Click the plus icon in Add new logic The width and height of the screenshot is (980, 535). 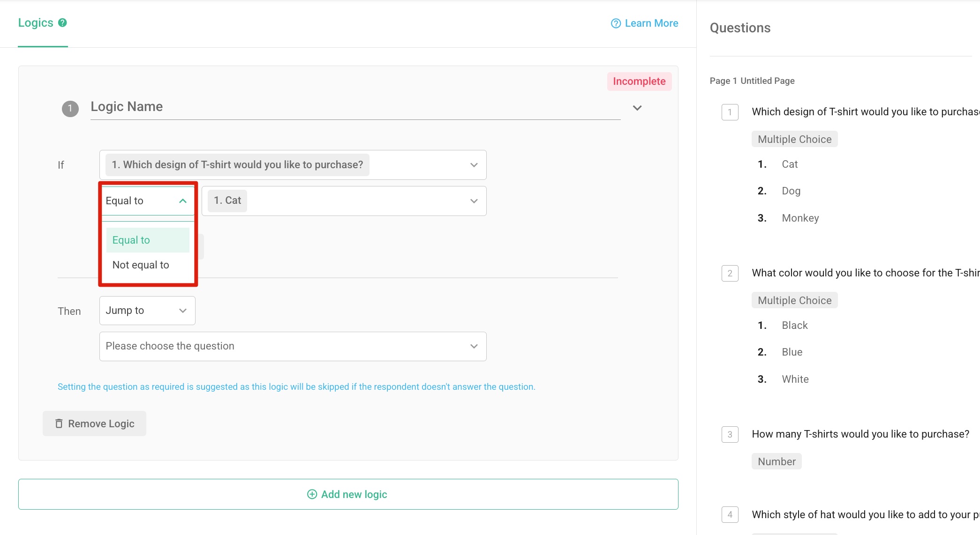tap(311, 494)
